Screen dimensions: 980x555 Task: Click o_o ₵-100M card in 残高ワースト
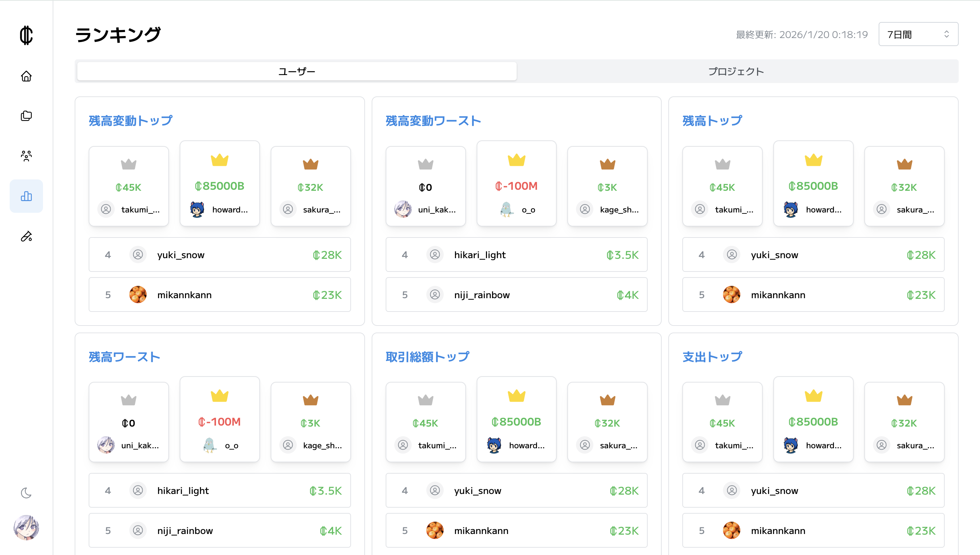click(x=219, y=420)
